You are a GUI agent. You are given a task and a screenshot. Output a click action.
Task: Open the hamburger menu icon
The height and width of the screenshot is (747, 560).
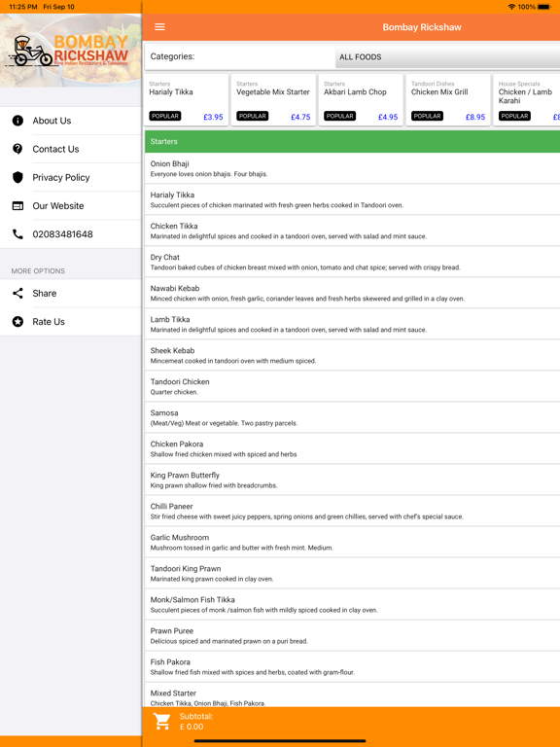(x=159, y=27)
